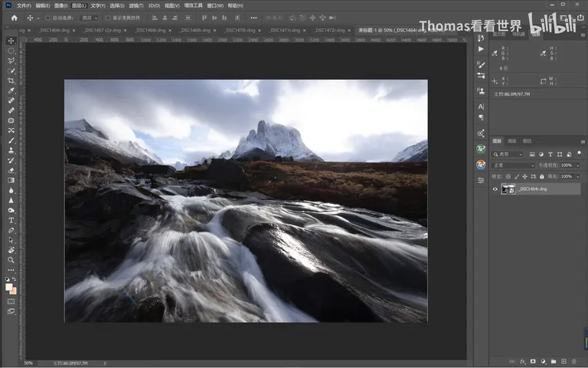Select the Quick Selection tool
588x368 pixels.
point(11,71)
